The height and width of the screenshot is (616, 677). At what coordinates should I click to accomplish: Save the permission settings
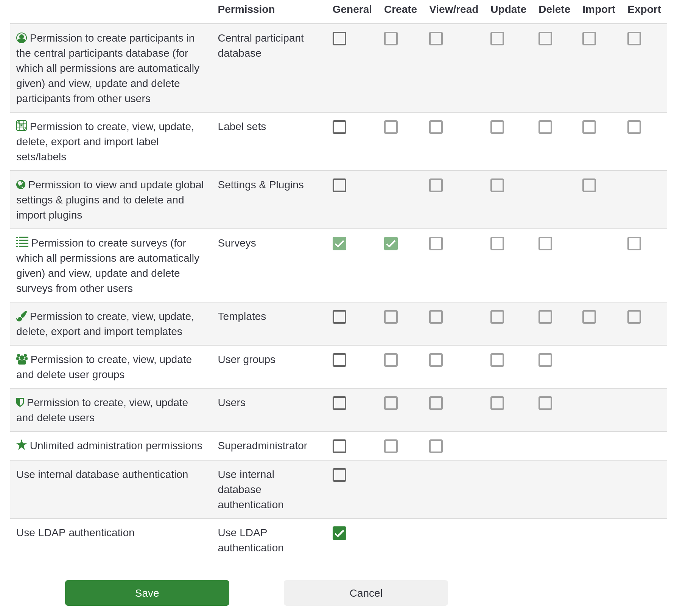click(x=147, y=593)
